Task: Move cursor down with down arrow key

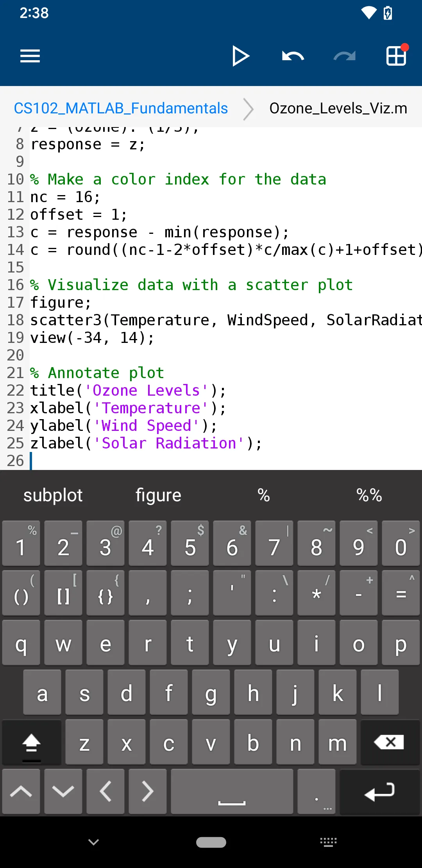Action: tap(63, 791)
